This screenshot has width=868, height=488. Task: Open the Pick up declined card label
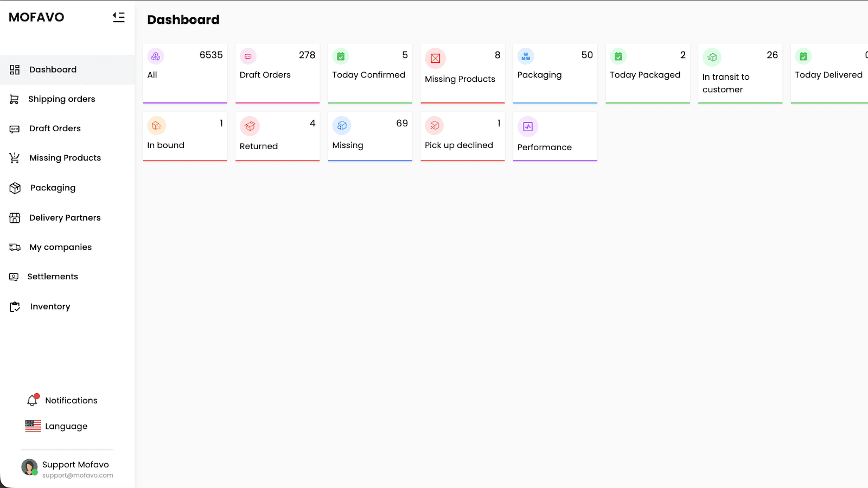pyautogui.click(x=459, y=145)
